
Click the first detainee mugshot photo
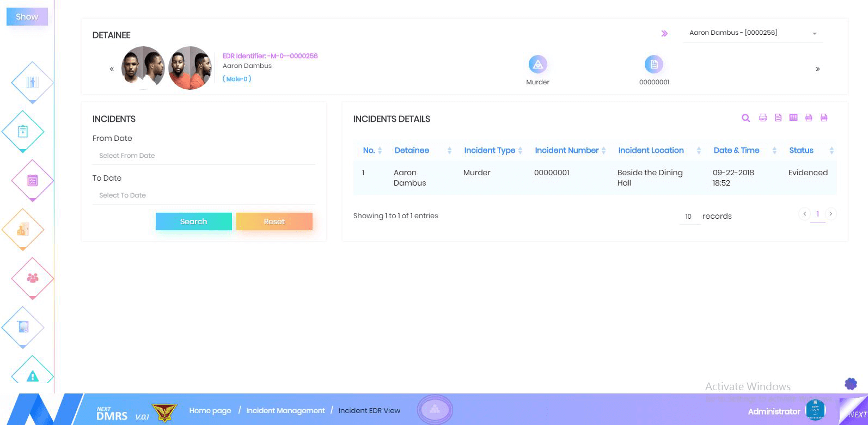143,68
